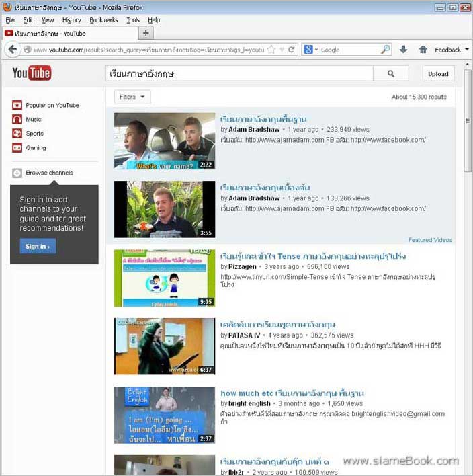Open the History menu

coord(72,20)
